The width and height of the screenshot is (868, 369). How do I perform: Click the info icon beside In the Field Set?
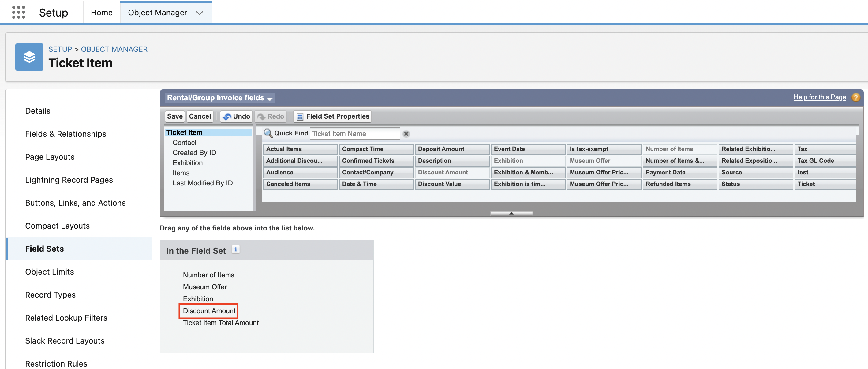click(x=236, y=249)
